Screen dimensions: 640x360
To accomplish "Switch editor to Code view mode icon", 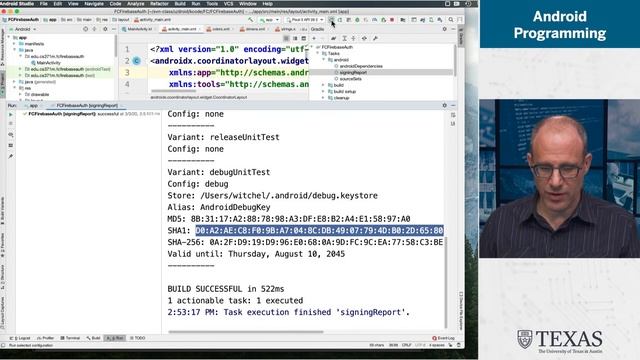I will pos(286,38).
